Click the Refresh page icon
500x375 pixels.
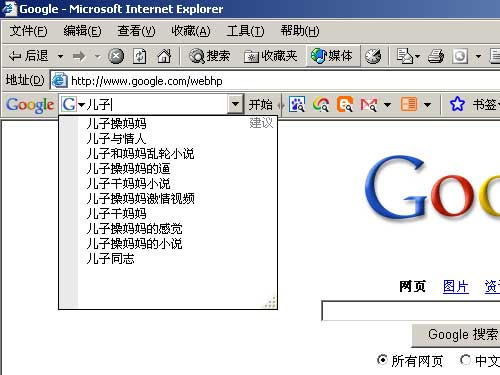click(x=140, y=56)
